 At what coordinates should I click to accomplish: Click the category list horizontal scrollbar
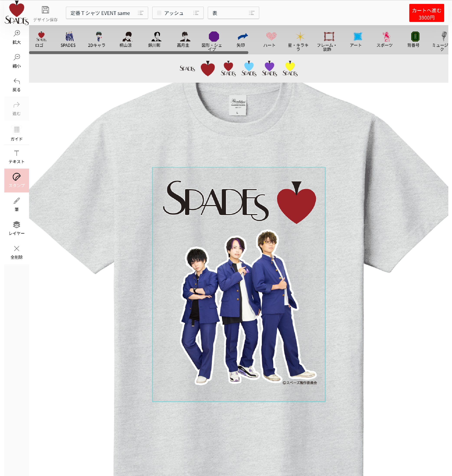click(139, 53)
